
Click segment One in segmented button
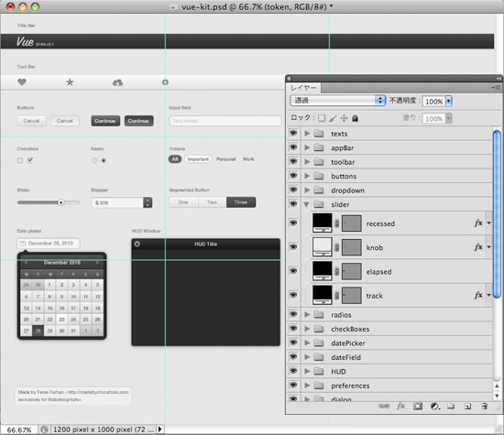[183, 202]
